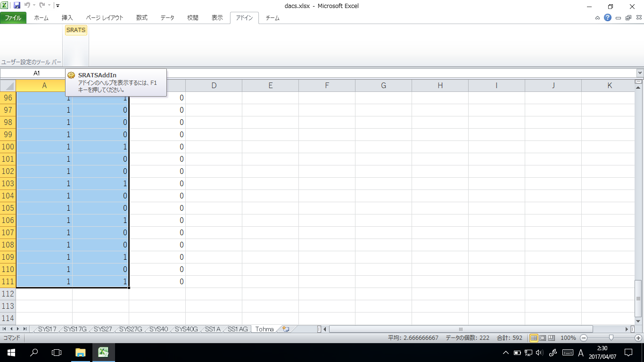Select row 112 header
Viewport: 644px width, 362px height.
point(8,294)
